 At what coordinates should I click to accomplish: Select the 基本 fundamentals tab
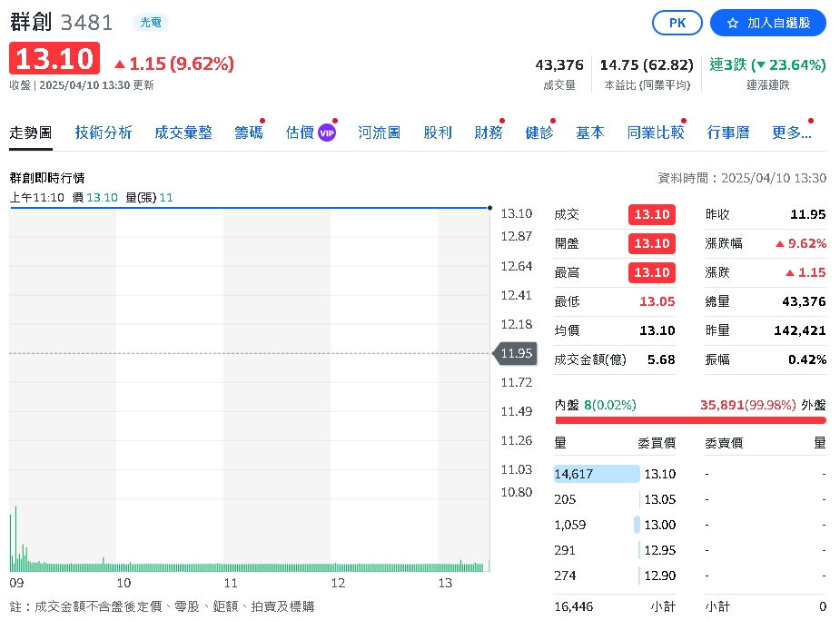coord(590,132)
